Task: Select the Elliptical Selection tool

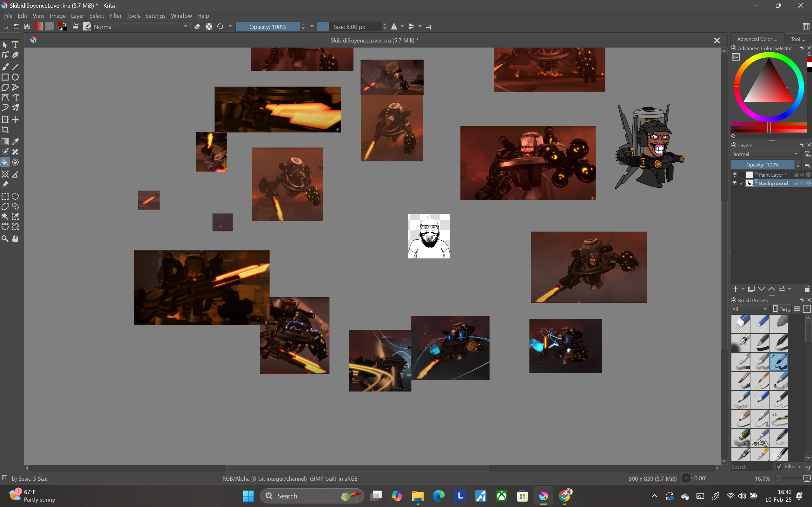Action: click(x=15, y=197)
